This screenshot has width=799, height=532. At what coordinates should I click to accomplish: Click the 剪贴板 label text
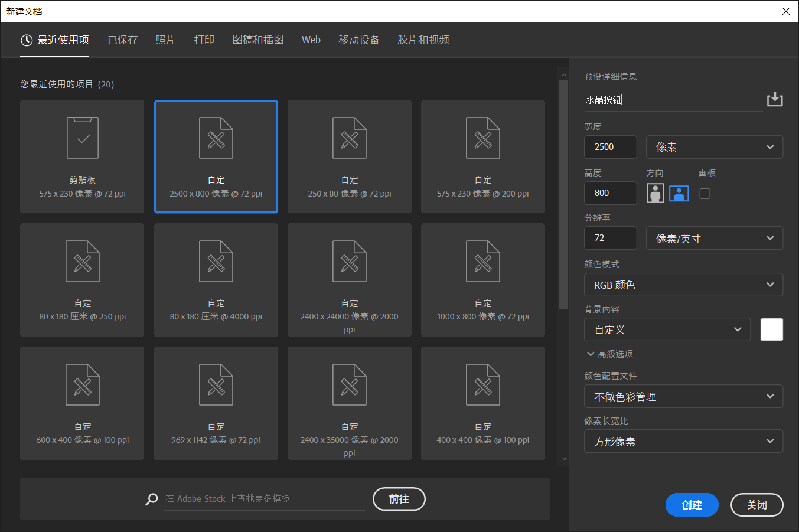(83, 180)
